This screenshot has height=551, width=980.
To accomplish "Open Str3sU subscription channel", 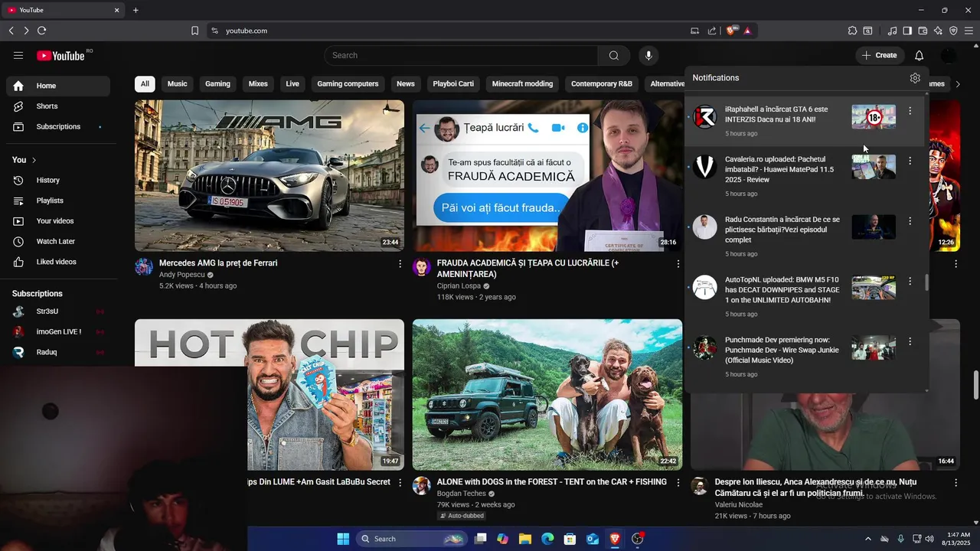I will pyautogui.click(x=58, y=311).
